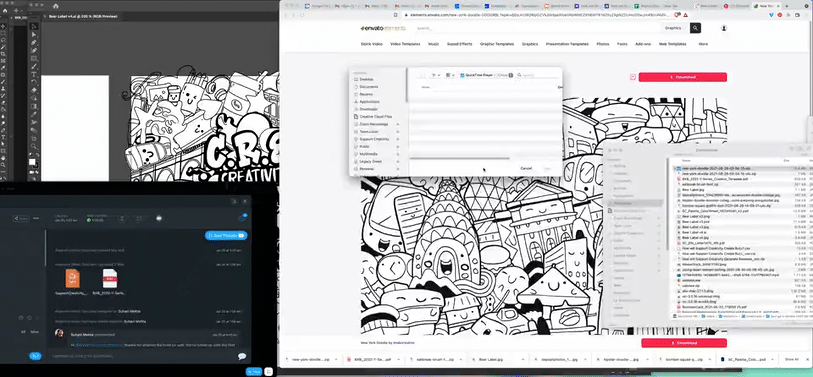Click the Envato search input field
The image size is (813, 377).
pos(537,28)
